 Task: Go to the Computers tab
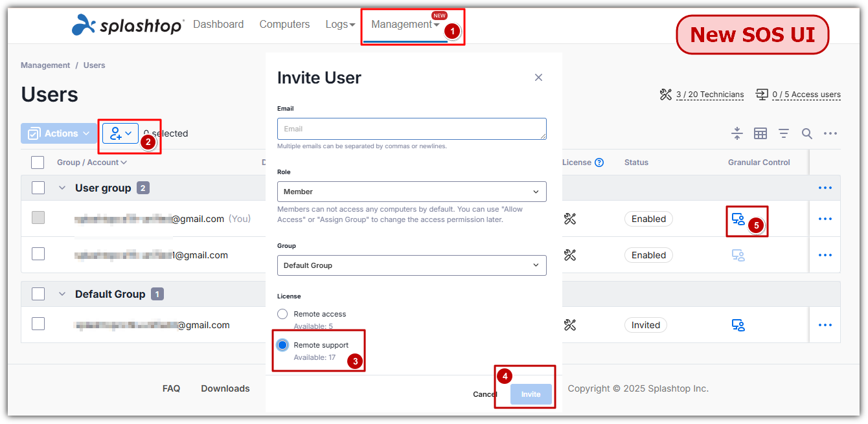(284, 25)
